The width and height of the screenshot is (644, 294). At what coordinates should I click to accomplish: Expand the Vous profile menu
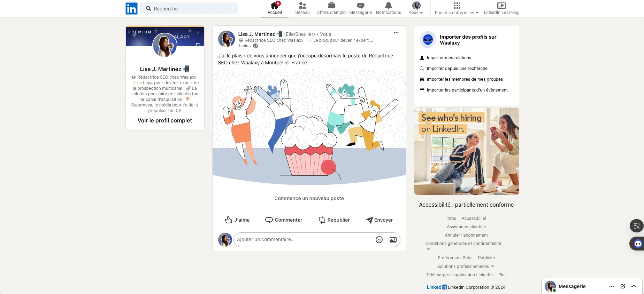(416, 8)
